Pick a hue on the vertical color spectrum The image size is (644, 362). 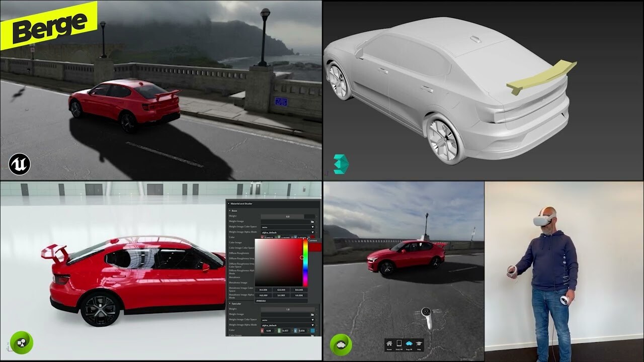tap(304, 263)
